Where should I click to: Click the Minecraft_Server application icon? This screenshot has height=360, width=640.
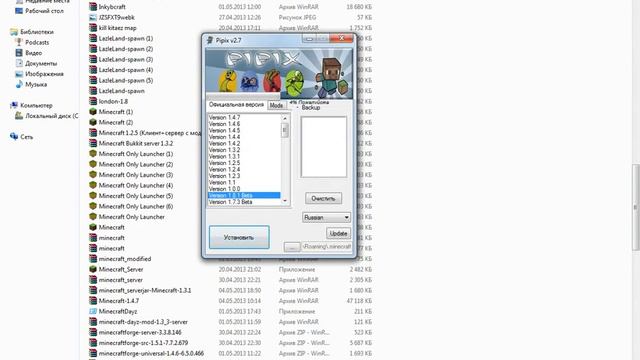pos(93,269)
